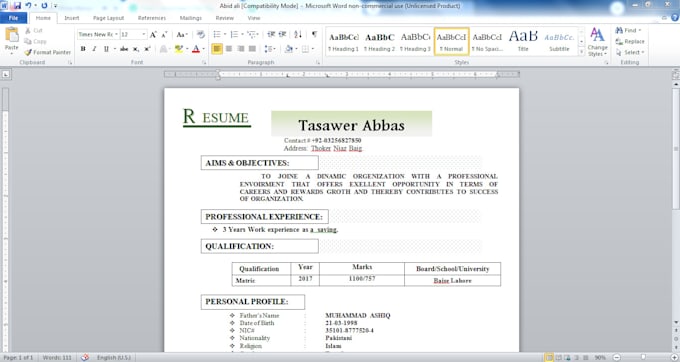Screen dimensions: 680x362
Task: Switch to the Review tab
Action: (x=225, y=18)
